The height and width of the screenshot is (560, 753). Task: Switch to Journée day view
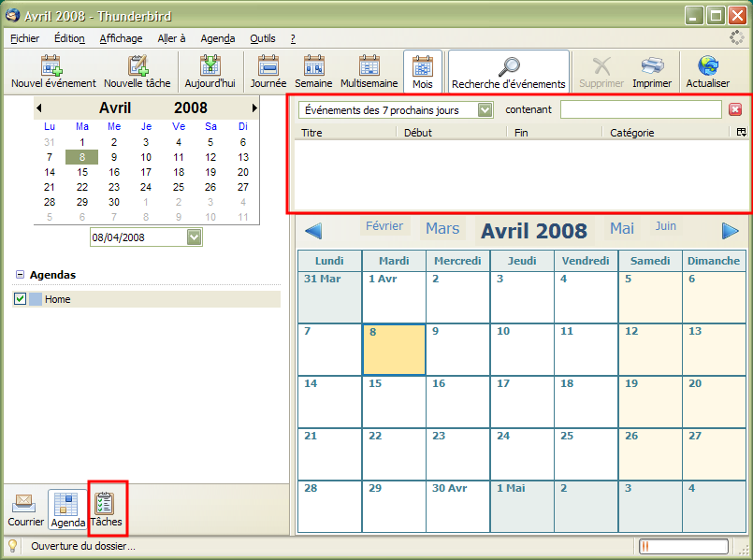point(268,65)
